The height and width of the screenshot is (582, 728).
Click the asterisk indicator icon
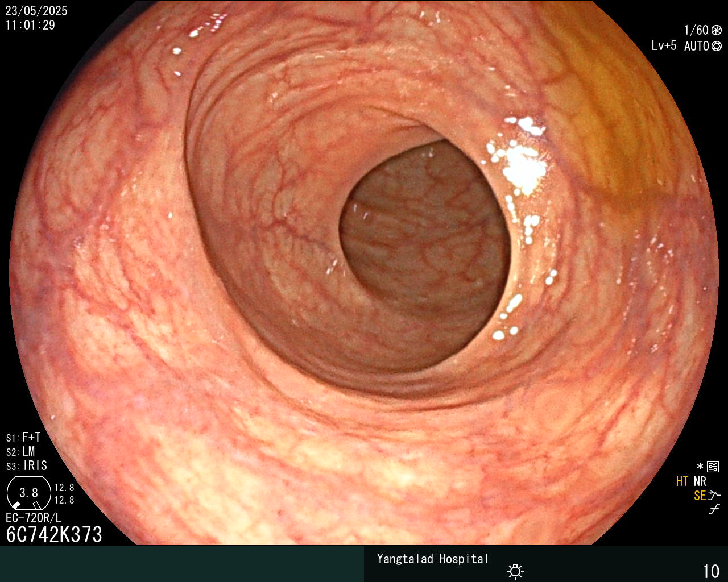pos(700,467)
